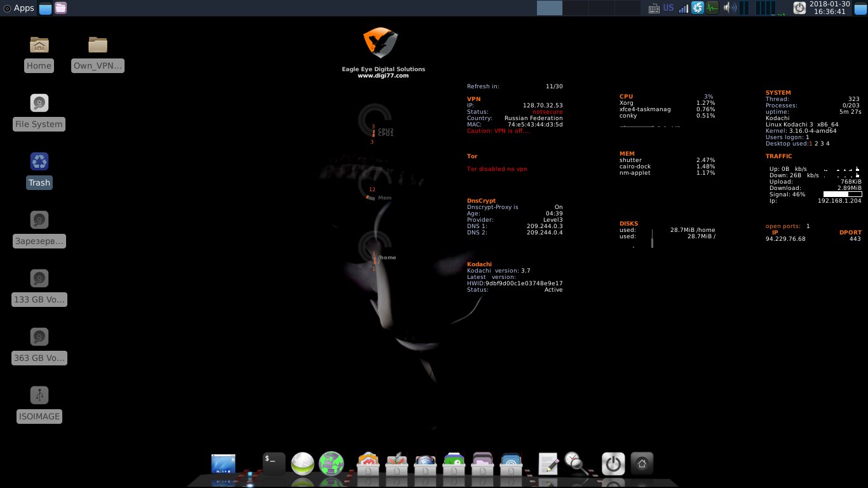Open the dock stack with red shield icon
The width and height of the screenshot is (868, 488).
[x=369, y=464]
